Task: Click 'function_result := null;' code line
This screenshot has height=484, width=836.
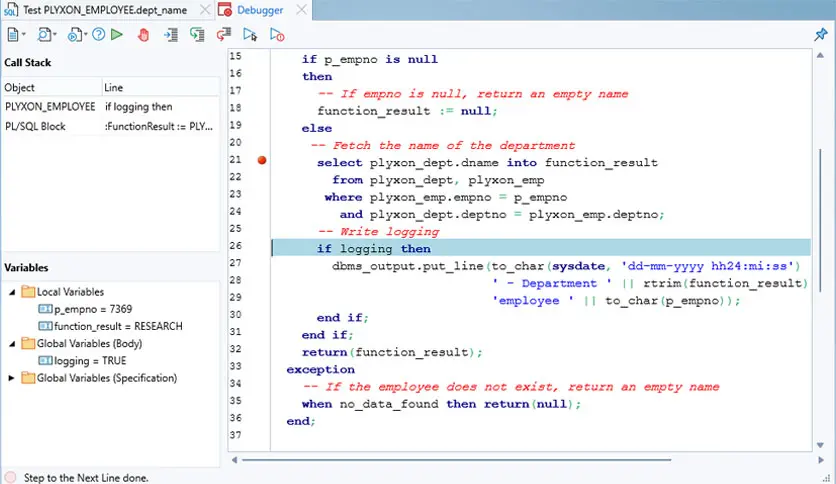Action: [x=407, y=111]
